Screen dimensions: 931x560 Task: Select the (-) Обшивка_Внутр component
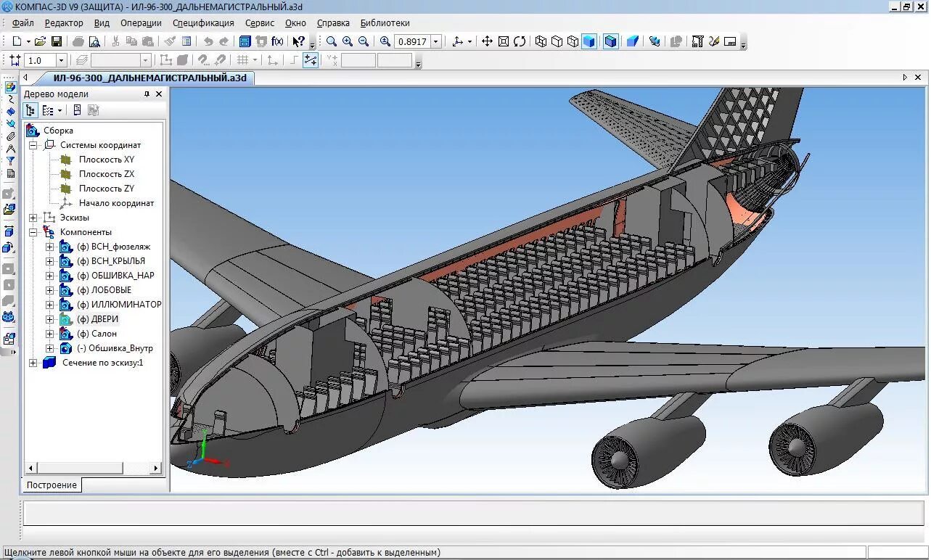coord(115,348)
